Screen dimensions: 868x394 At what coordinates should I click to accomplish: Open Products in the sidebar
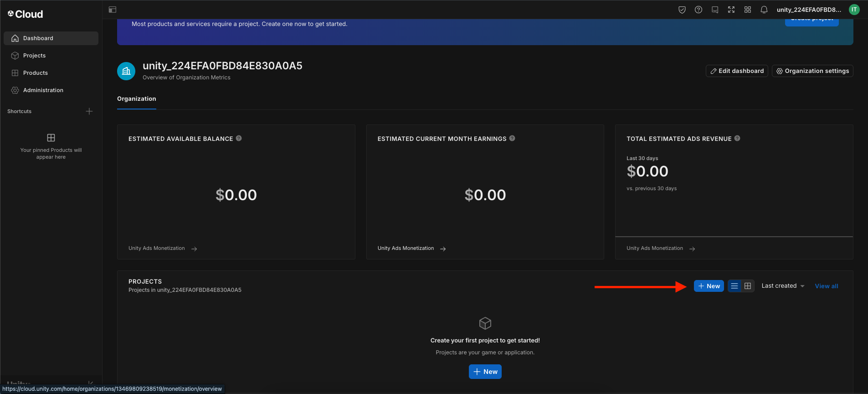[x=51, y=73]
